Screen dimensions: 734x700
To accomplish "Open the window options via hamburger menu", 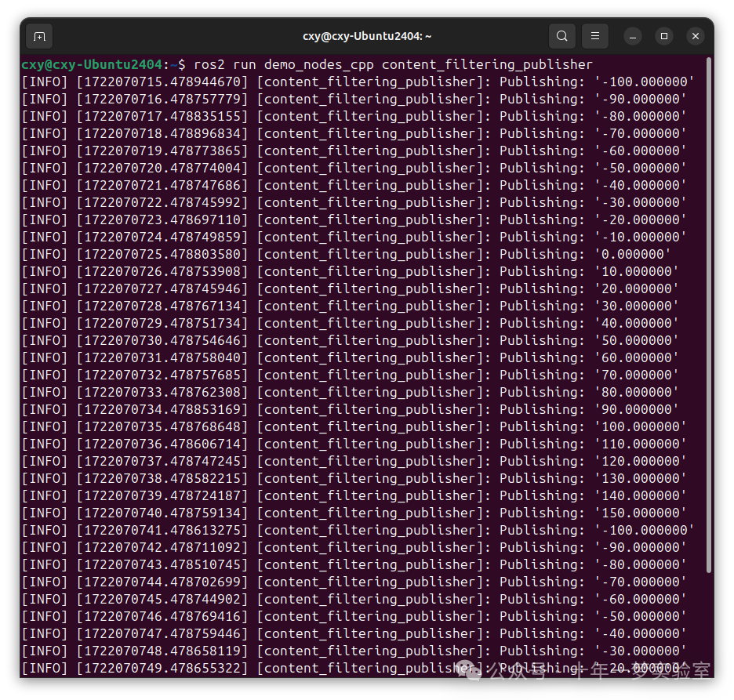I will [x=594, y=36].
